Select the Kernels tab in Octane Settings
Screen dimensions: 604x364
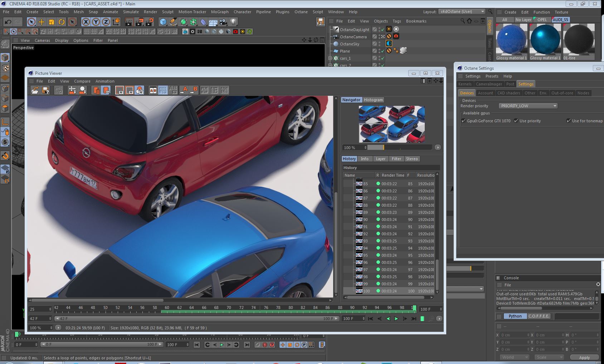[x=465, y=84]
